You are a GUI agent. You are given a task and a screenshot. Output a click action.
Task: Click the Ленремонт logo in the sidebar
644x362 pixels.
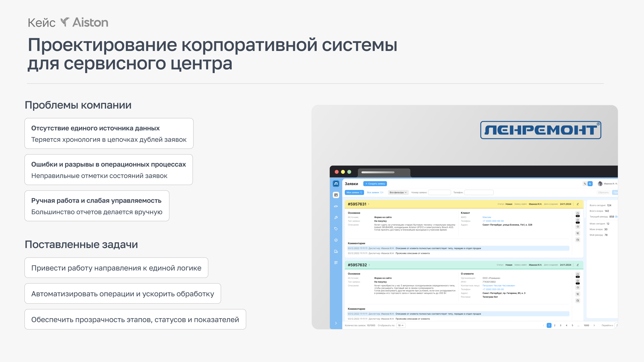pos(336,184)
